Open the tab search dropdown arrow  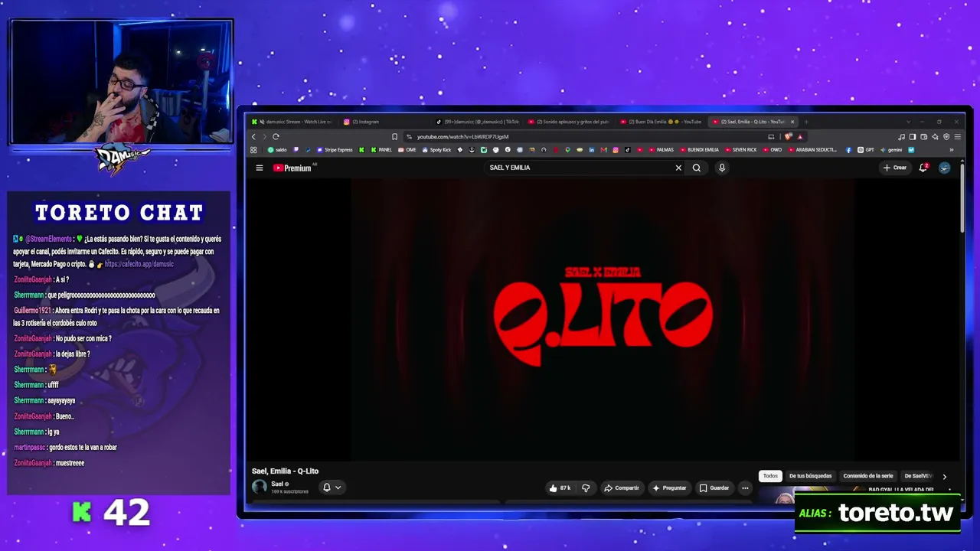click(908, 122)
